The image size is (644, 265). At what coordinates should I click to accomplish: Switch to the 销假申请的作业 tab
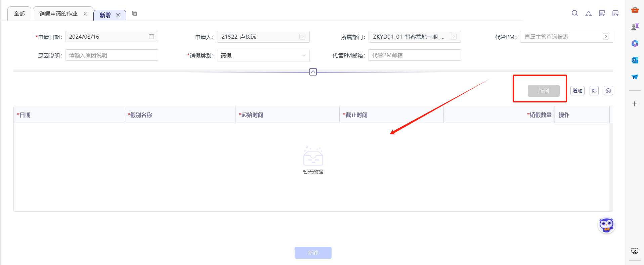tap(58, 13)
